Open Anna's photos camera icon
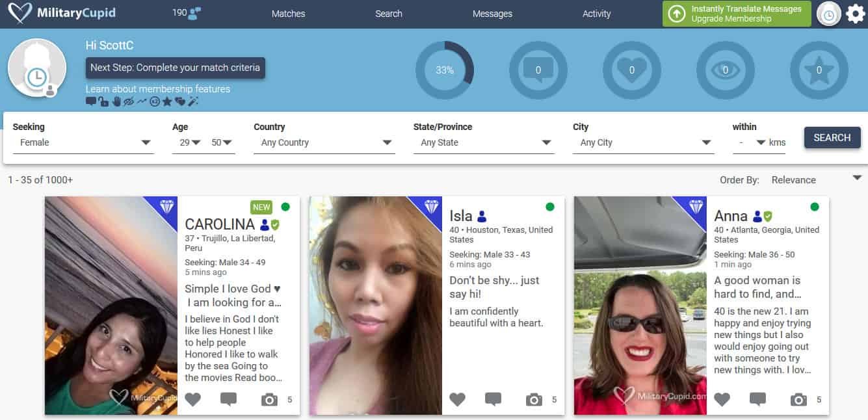Image resolution: width=868 pixels, height=420 pixels. (798, 400)
